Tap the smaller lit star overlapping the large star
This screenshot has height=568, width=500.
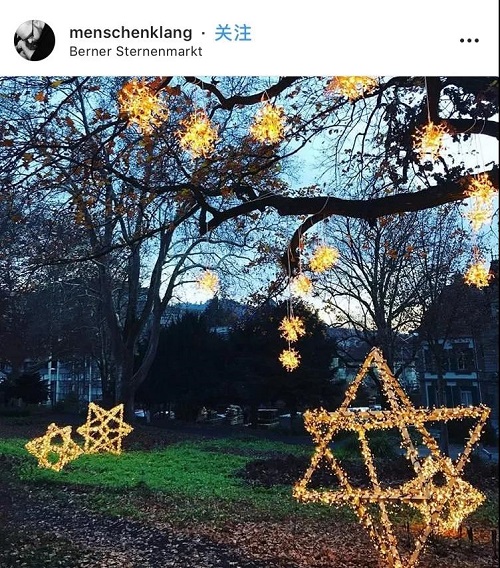point(446,493)
